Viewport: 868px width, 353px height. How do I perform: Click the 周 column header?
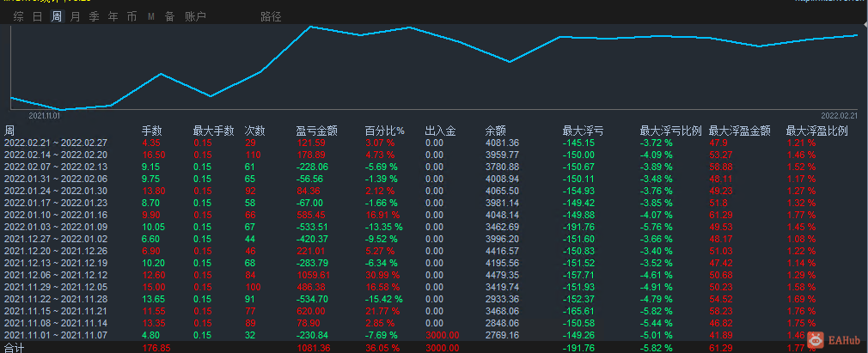pyautogui.click(x=9, y=131)
